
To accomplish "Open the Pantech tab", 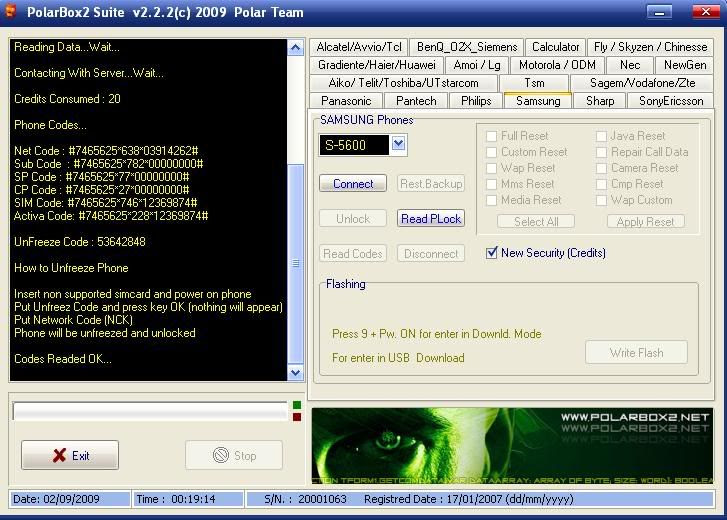I will point(416,101).
